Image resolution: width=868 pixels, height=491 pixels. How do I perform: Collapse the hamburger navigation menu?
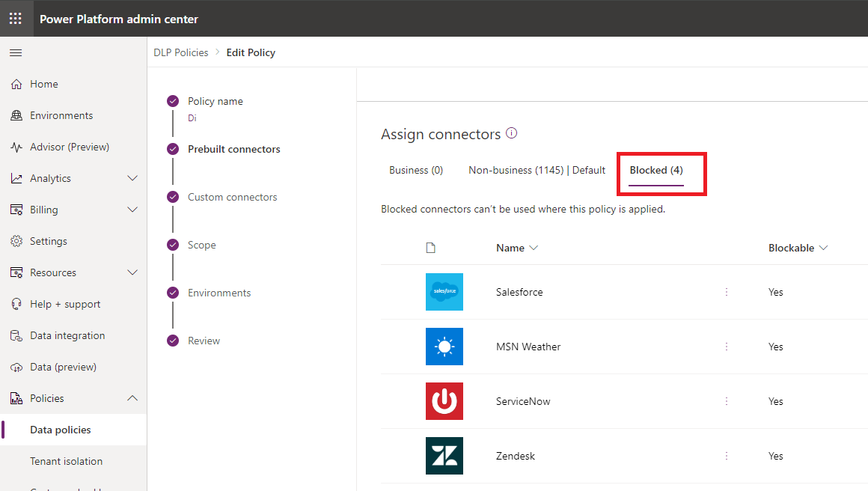pos(16,52)
